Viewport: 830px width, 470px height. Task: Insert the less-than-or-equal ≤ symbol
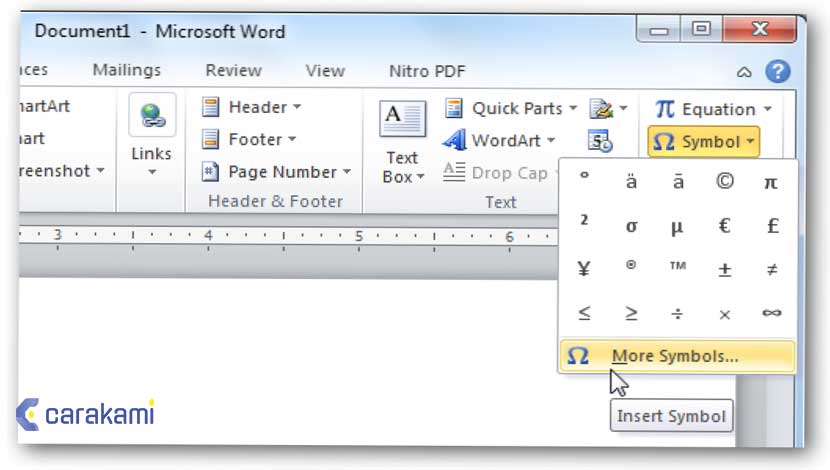coord(584,313)
